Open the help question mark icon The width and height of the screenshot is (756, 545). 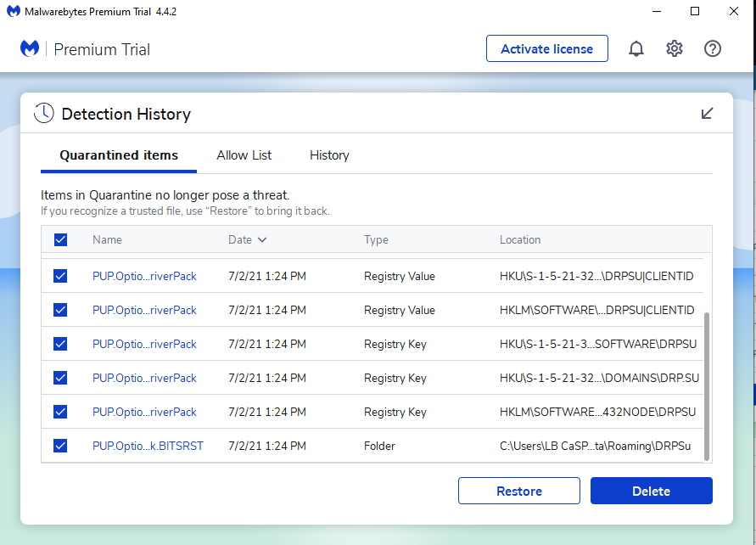coord(712,48)
